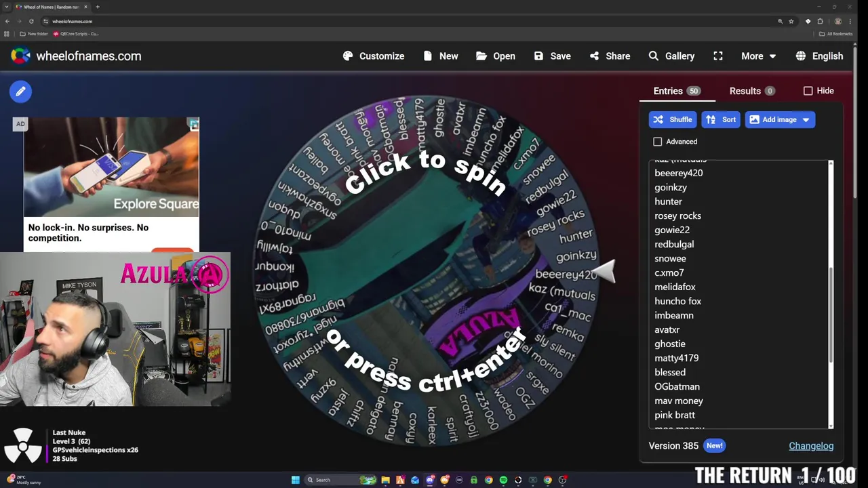The image size is (868, 488).
Task: Select entry 'avatxr' in the list
Action: (x=667, y=329)
